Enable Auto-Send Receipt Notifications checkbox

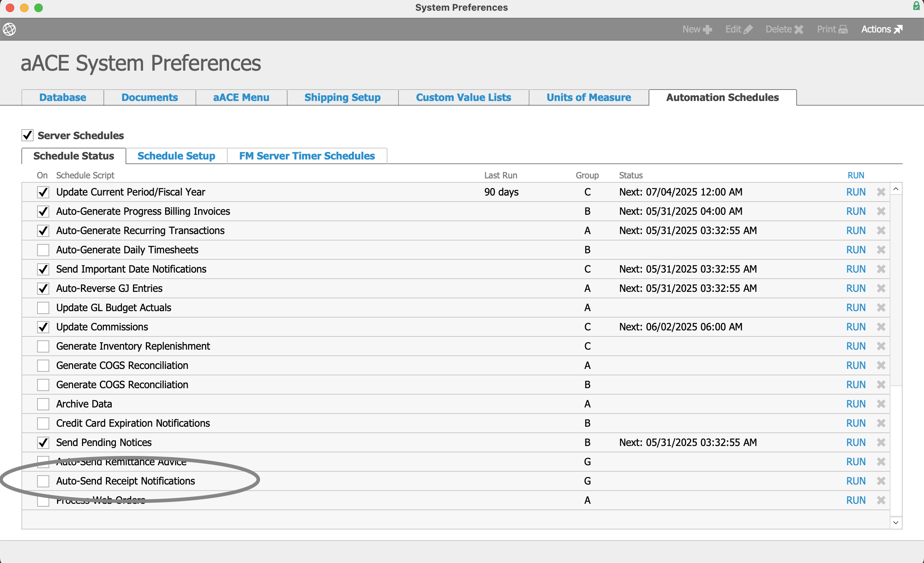pos(43,481)
